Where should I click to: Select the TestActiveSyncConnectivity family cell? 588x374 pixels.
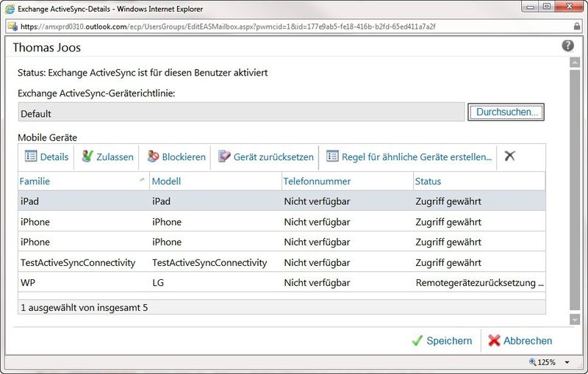78,262
